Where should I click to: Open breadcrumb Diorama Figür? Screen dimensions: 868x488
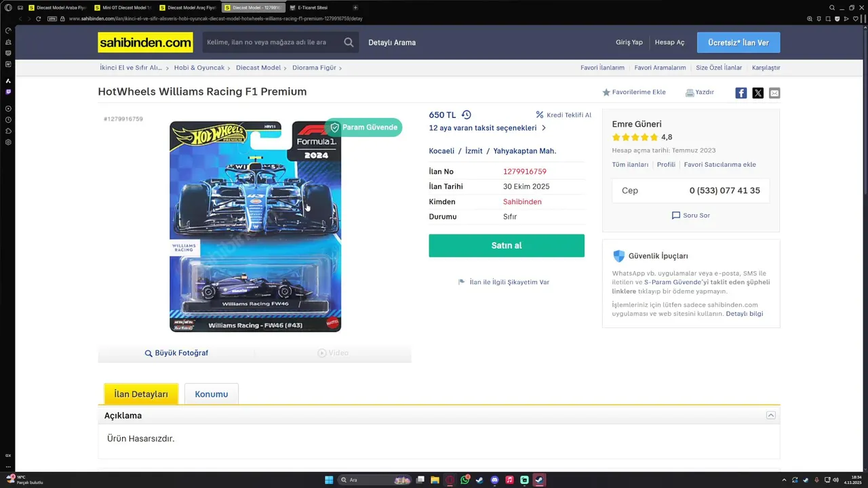315,68
